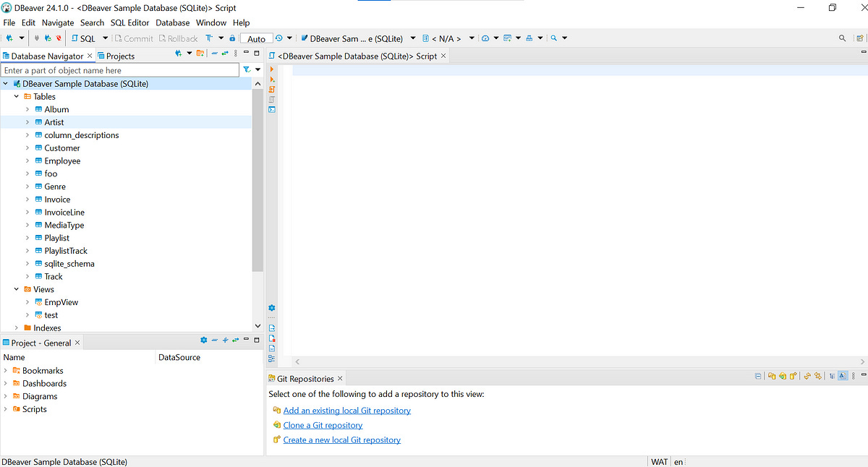Click the new folder icon in Database Navigator

pyautogui.click(x=200, y=53)
